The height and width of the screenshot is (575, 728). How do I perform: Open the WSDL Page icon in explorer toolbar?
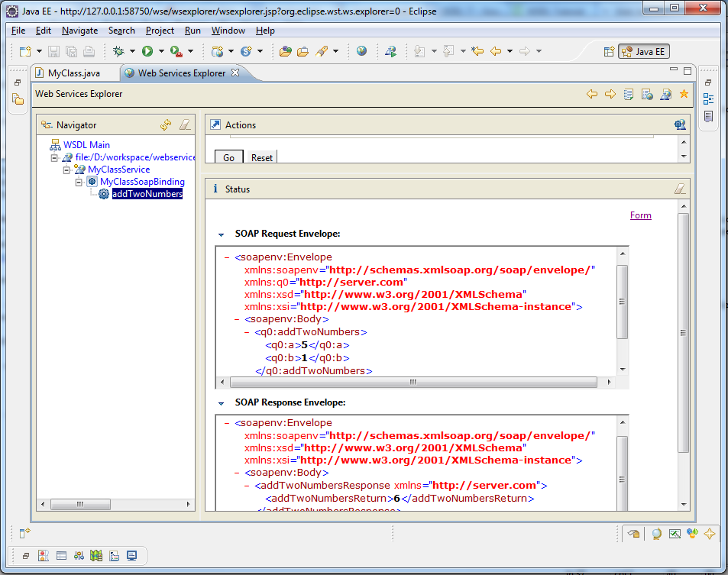point(647,94)
